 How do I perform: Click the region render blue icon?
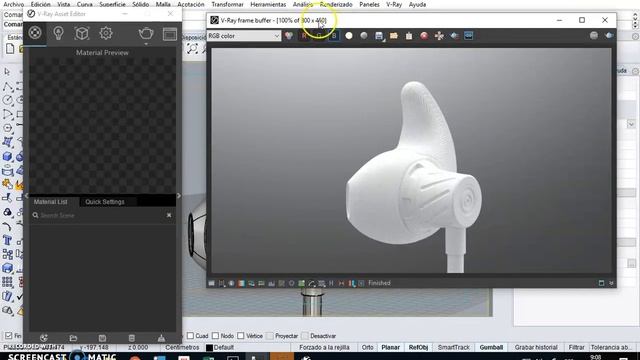(469, 36)
